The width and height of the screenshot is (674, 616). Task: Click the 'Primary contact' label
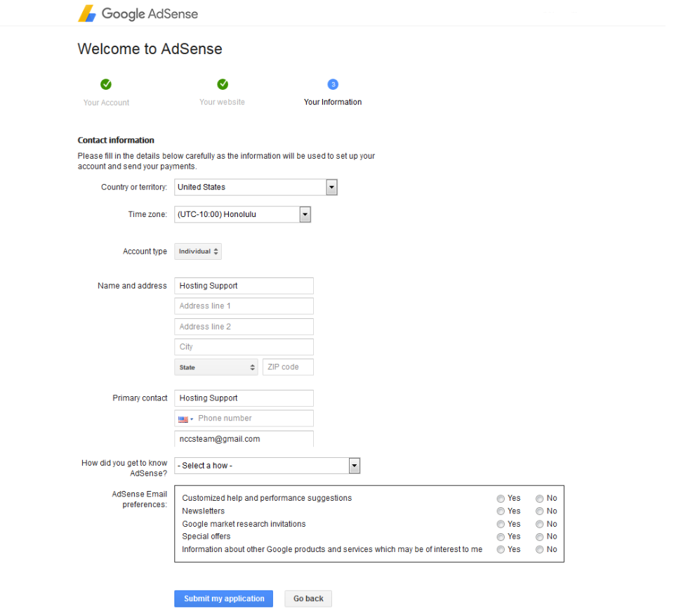click(140, 398)
